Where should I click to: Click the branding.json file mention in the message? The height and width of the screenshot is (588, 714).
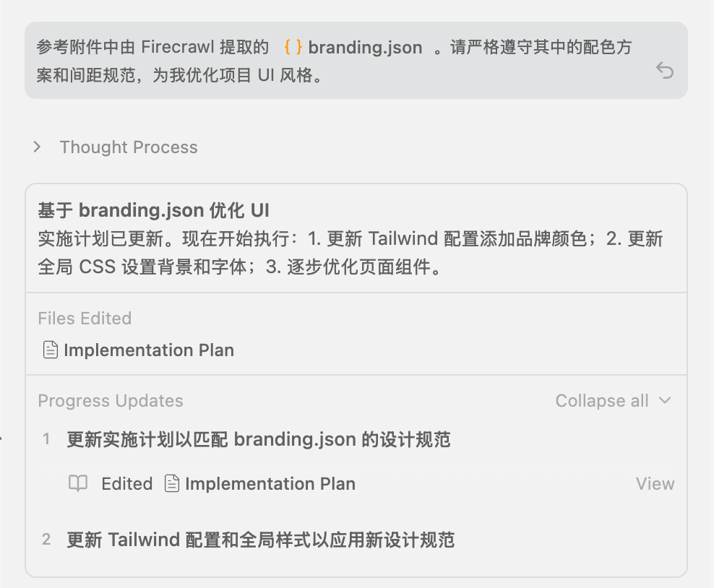[365, 48]
